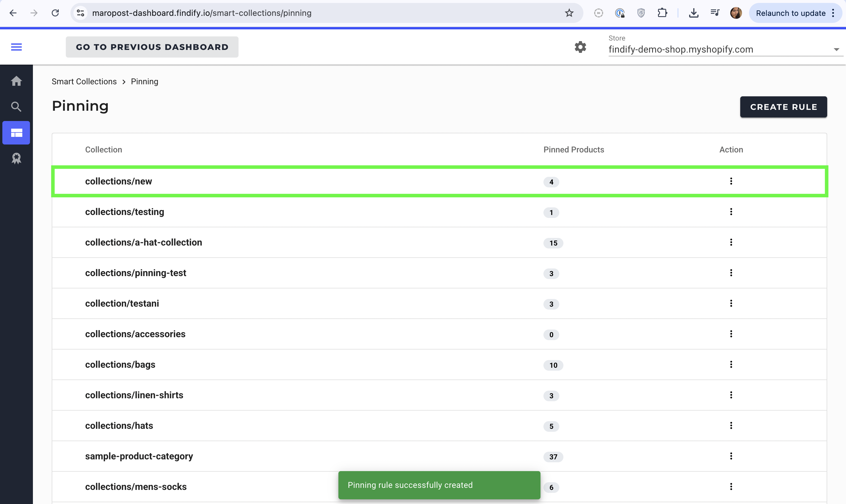Open actions menu for collections/mens-socks
This screenshot has height=504, width=846.
[731, 487]
